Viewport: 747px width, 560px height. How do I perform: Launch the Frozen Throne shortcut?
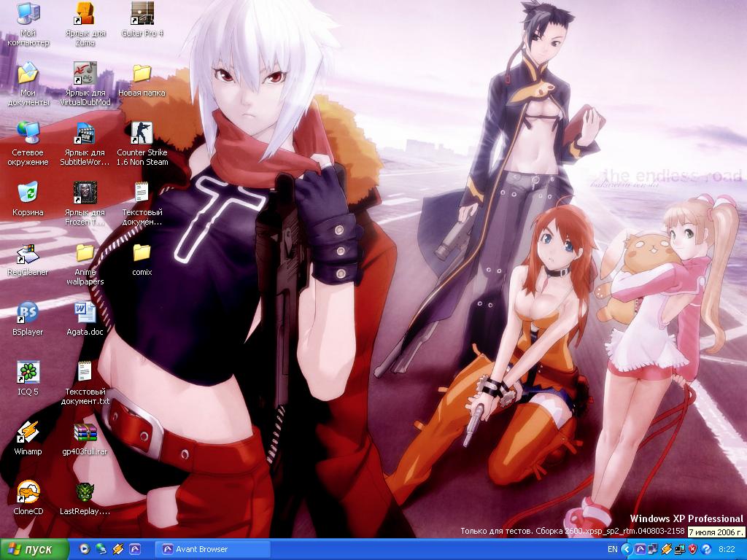point(85,192)
